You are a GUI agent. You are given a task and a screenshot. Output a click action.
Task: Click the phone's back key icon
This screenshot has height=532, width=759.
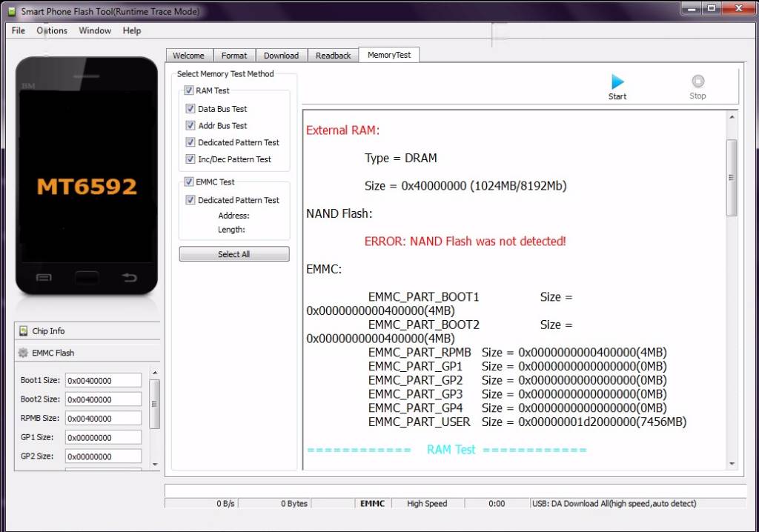tap(129, 278)
